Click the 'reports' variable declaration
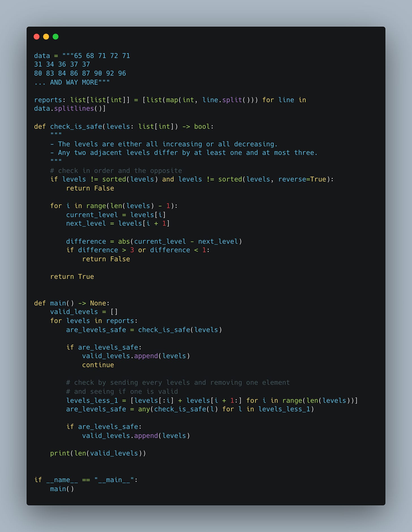This screenshot has height=532, width=412. coord(48,100)
